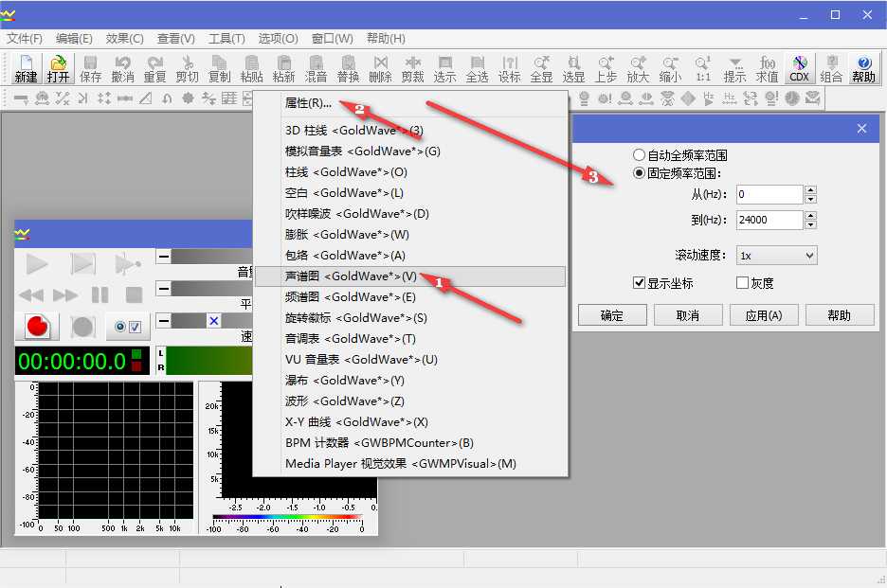Click the 选示 toolbar icon
The image size is (887, 588).
tap(445, 68)
